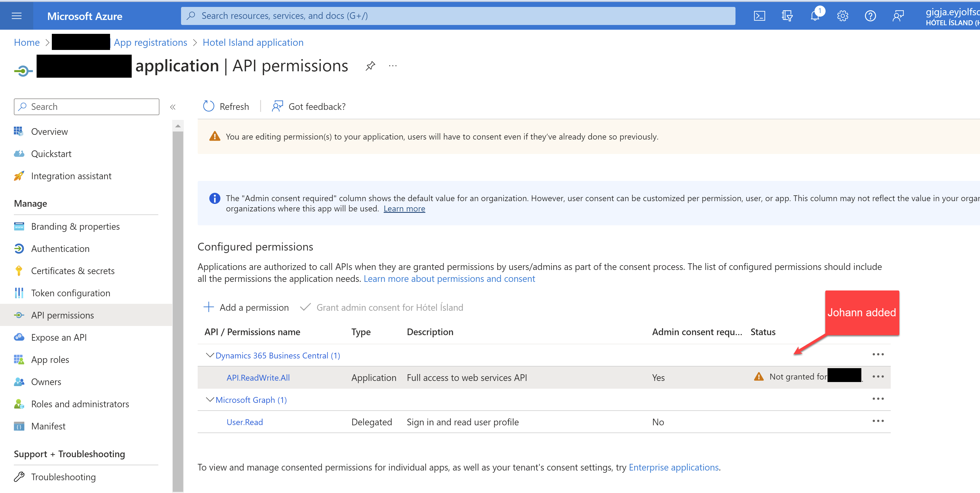Viewport: 980px width, 493px height.
Task: Collapse the Microsoft Graph permission group
Action: tap(210, 400)
